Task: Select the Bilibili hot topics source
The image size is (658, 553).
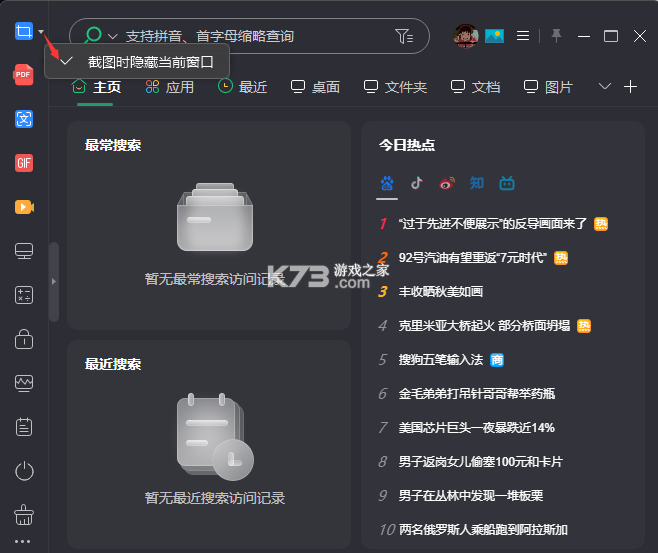Action: tap(507, 183)
